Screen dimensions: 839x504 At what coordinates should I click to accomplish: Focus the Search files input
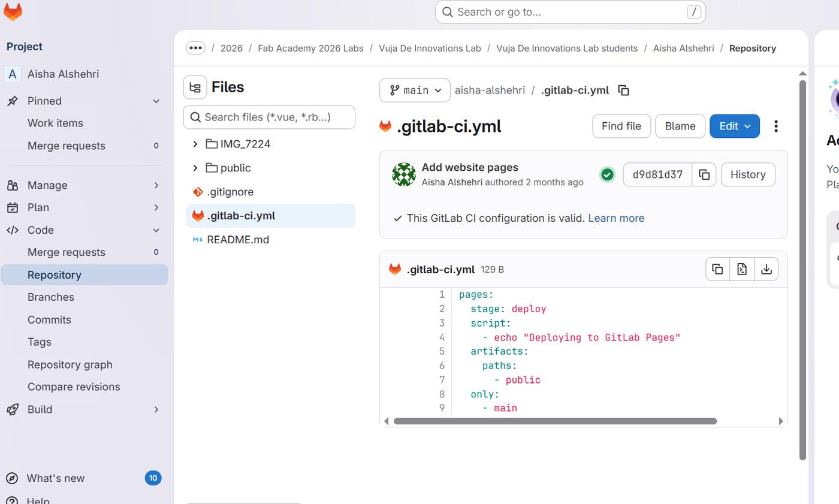(x=269, y=117)
